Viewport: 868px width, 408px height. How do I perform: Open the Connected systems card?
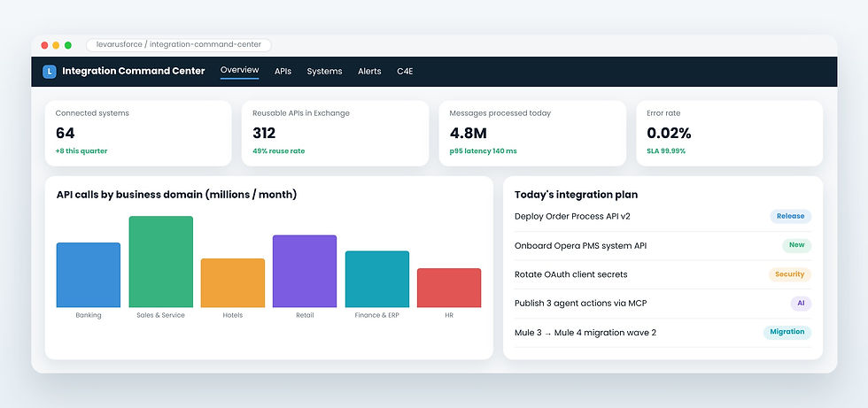click(138, 134)
